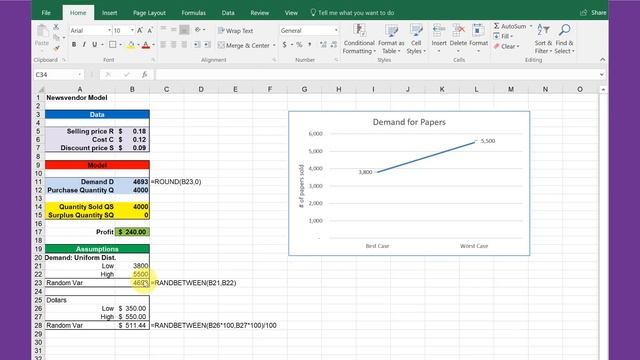This screenshot has width=640, height=360.
Task: Click the Decrease Indent icon
Action: coord(197,45)
